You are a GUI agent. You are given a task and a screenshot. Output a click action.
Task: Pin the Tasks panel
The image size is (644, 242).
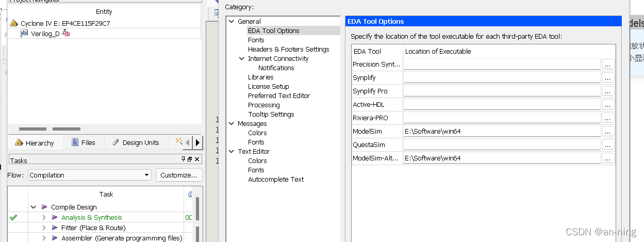[x=184, y=159]
